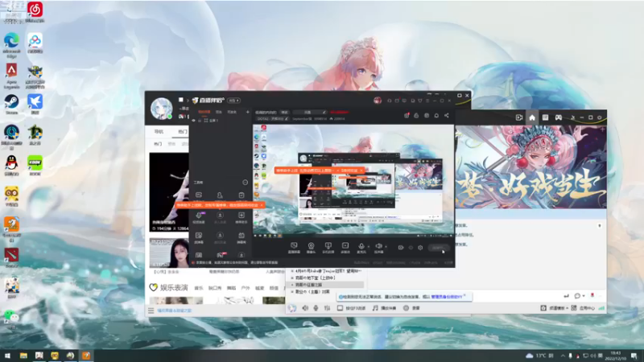Dismiss orange tooltip over toolbox
Image resolution: width=644 pixels, height=362 pixels.
click(x=262, y=205)
